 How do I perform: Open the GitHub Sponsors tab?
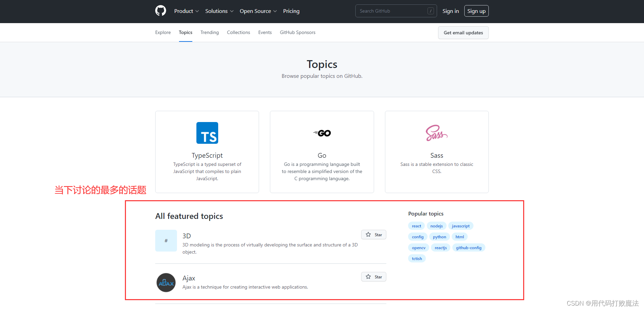point(297,33)
